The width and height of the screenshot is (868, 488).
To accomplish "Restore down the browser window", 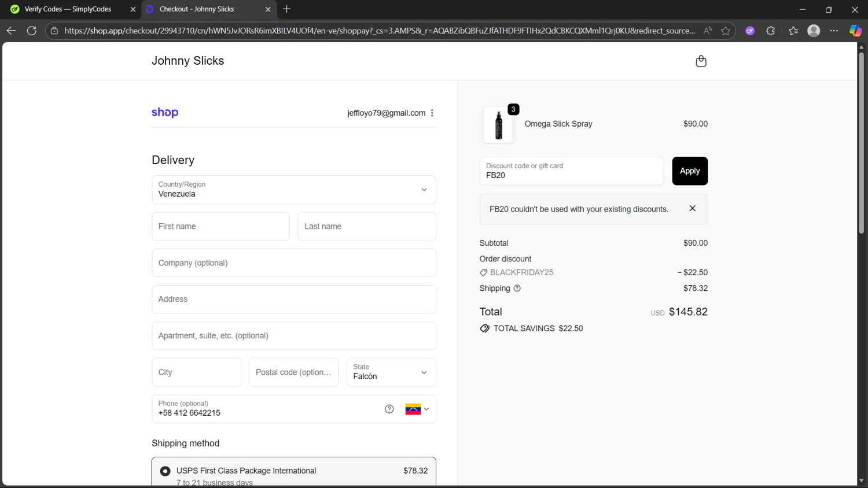I will coord(829,9).
